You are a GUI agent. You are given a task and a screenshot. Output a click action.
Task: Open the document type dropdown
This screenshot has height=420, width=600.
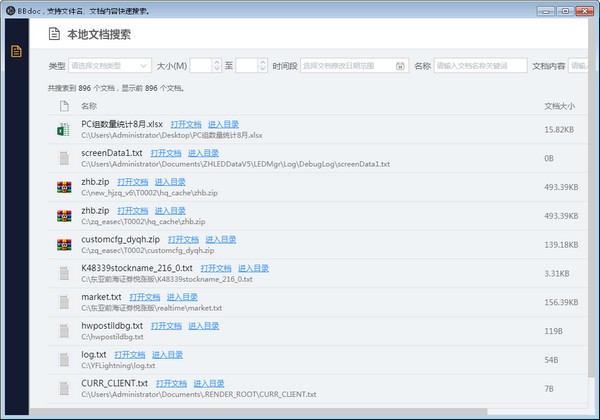pos(109,66)
